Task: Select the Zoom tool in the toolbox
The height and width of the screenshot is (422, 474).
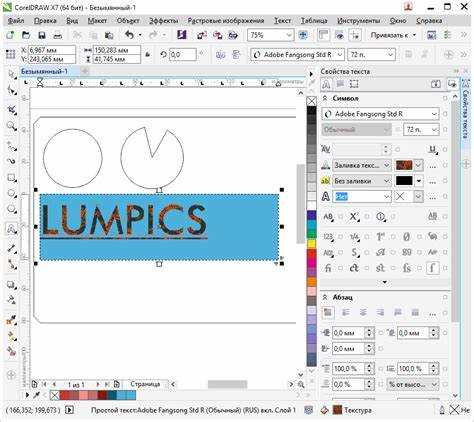Action: pos(12,126)
